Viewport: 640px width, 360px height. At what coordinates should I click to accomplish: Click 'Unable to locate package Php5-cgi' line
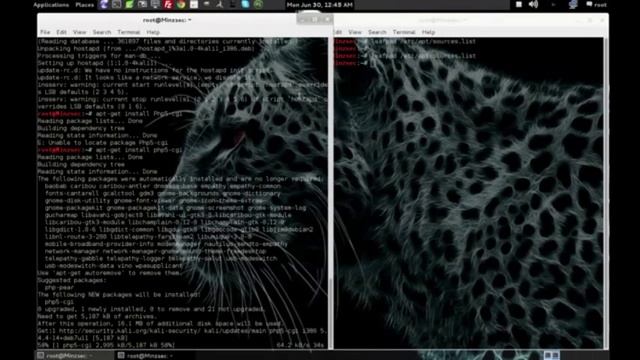pyautogui.click(x=102, y=143)
